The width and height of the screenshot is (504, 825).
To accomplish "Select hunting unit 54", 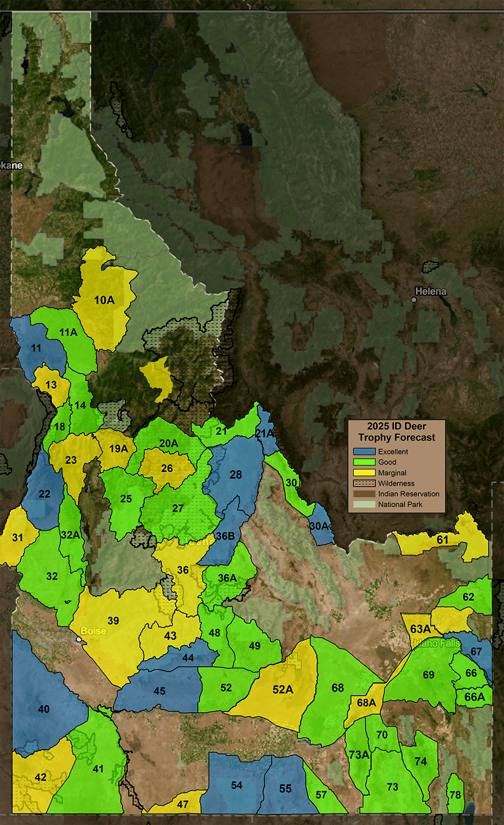I will pyautogui.click(x=237, y=785).
